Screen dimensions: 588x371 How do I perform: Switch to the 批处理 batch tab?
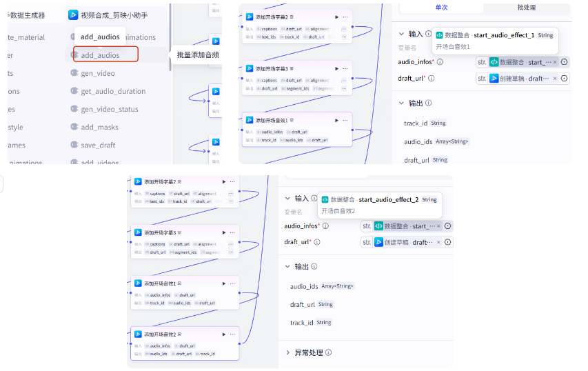(x=527, y=7)
